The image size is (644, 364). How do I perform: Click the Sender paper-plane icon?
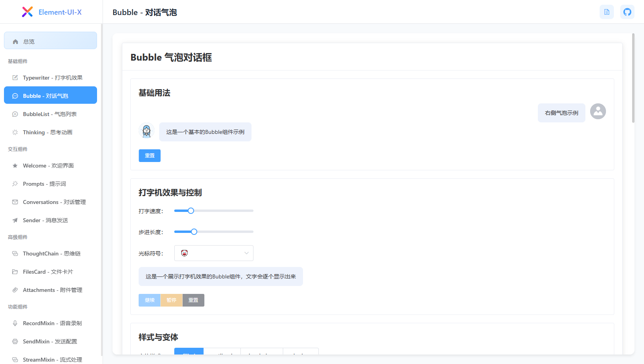(15, 220)
